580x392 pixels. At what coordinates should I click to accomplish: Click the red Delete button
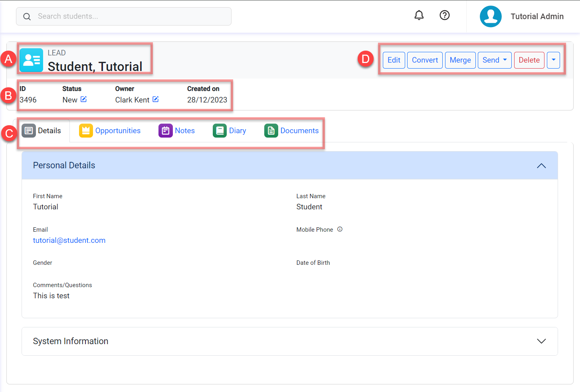tap(529, 60)
